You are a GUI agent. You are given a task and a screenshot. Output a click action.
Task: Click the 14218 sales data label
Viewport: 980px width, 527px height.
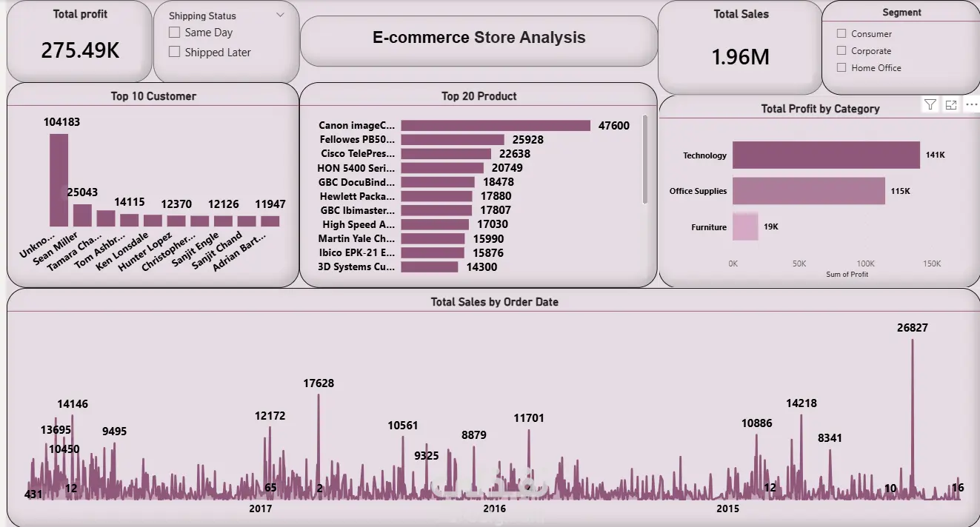coord(801,403)
